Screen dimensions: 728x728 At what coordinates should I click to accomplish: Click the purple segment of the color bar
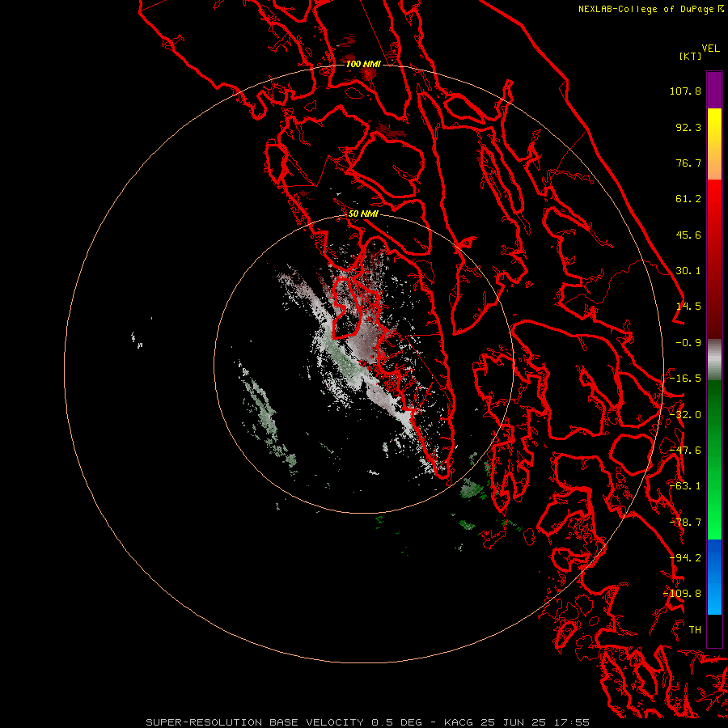pyautogui.click(x=714, y=91)
